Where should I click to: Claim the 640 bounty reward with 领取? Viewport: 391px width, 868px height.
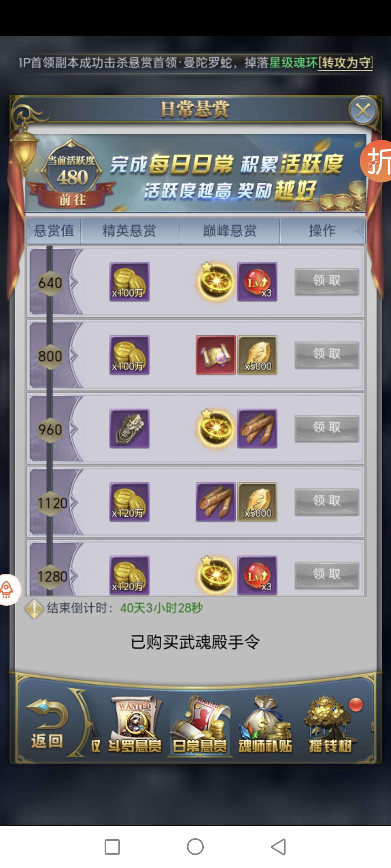326,281
